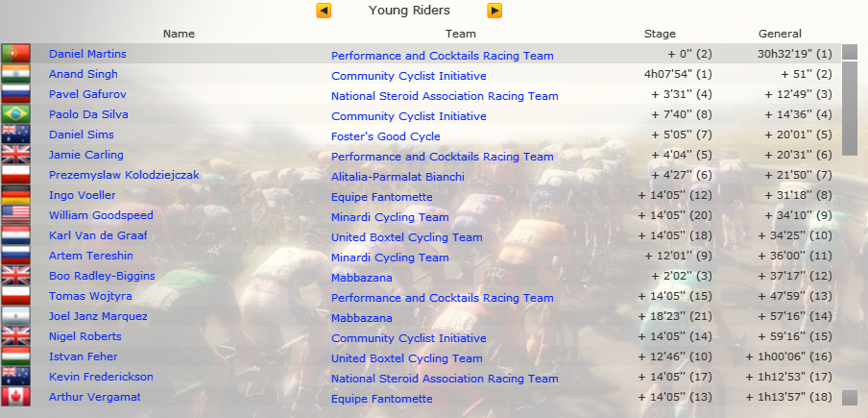This screenshot has height=418, width=868.
Task: Click the UK flag next to Boo Radley-Biggins
Action: coord(16,276)
